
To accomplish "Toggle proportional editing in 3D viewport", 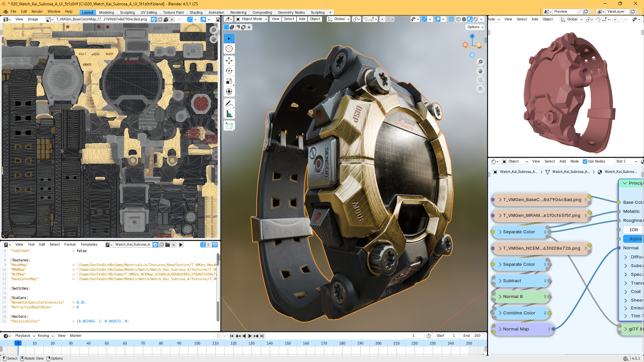I will point(382,19).
